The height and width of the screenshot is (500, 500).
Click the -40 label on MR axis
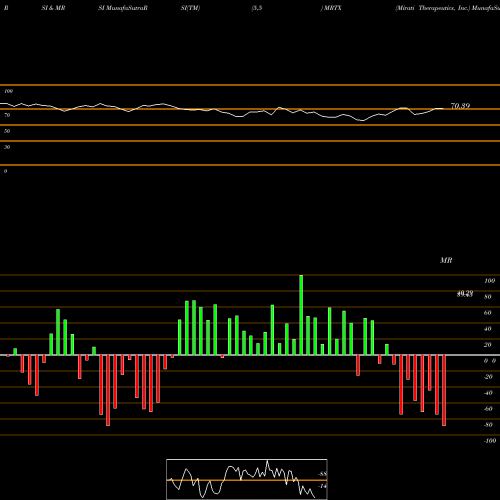coord(488,393)
